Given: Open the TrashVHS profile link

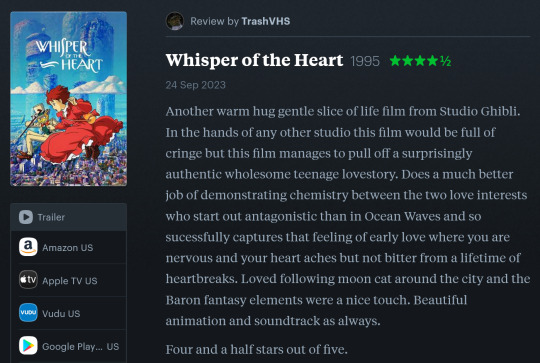Looking at the screenshot, I should [x=266, y=21].
